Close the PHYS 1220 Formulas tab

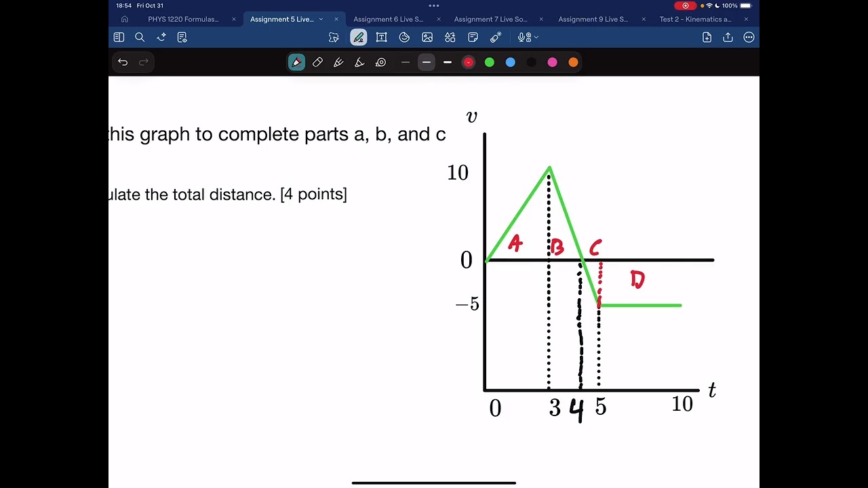(234, 19)
